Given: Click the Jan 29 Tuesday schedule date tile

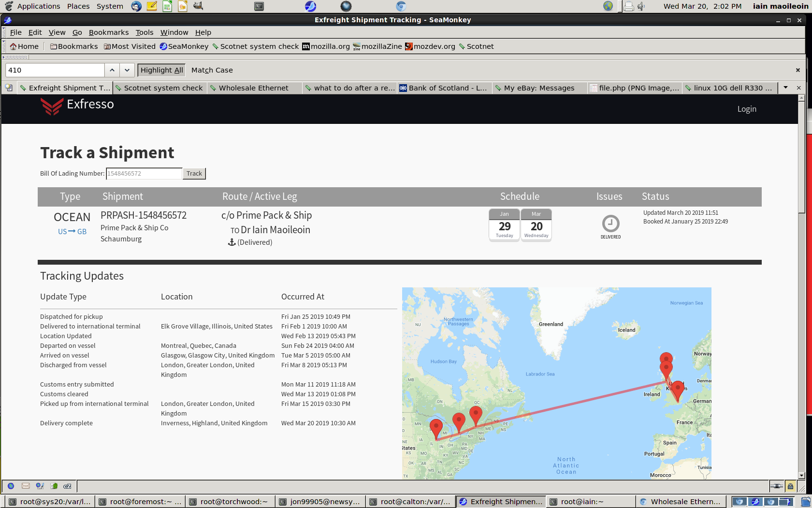Looking at the screenshot, I should point(504,224).
